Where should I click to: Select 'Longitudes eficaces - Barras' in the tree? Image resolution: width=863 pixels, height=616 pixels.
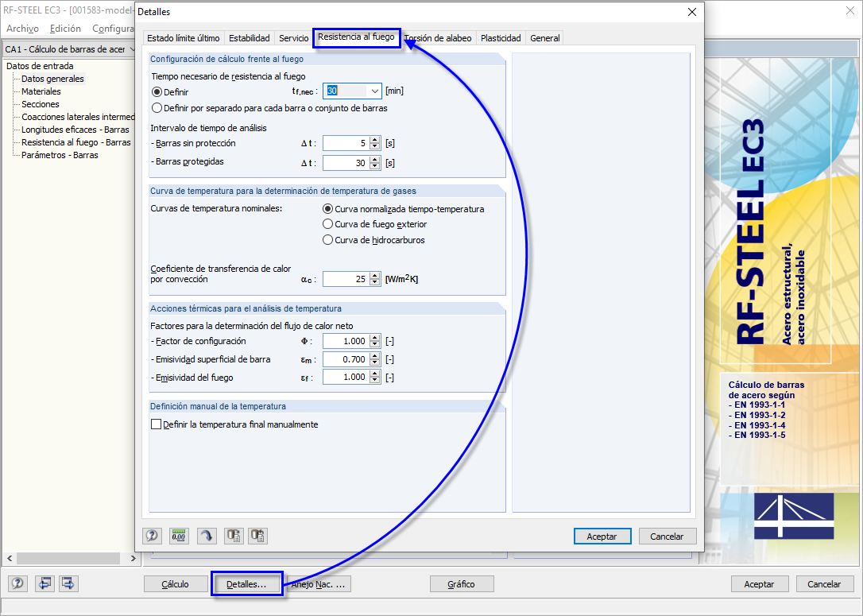click(75, 130)
